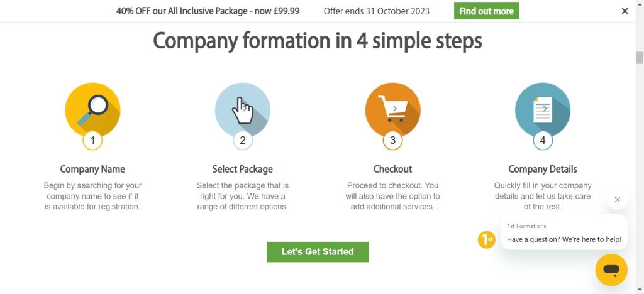Dismiss the chat popup message
Screen dimensions: 644x294
617,200
